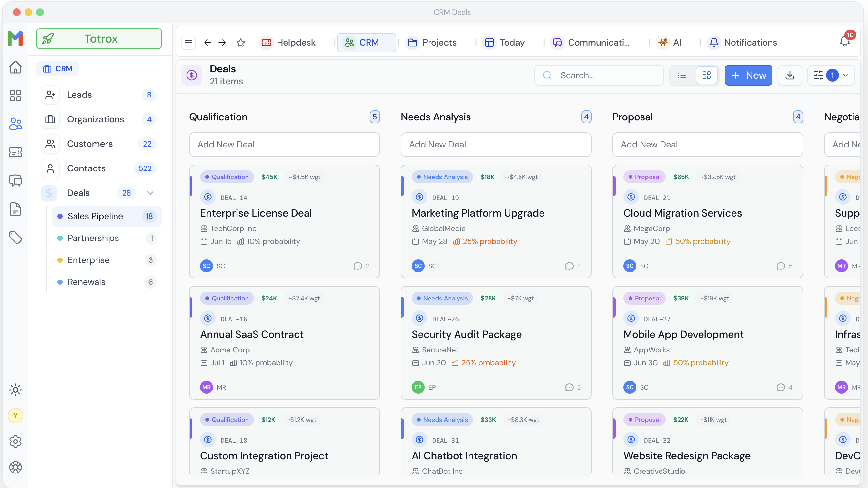Open the Enterprise License Deal card title
Viewport: 868px width, 488px height.
(256, 213)
